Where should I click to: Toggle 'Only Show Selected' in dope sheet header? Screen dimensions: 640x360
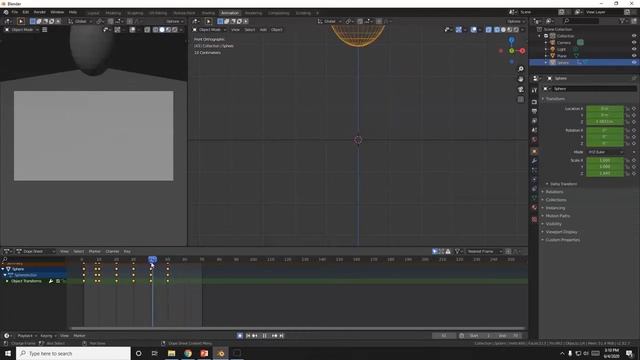(x=435, y=251)
